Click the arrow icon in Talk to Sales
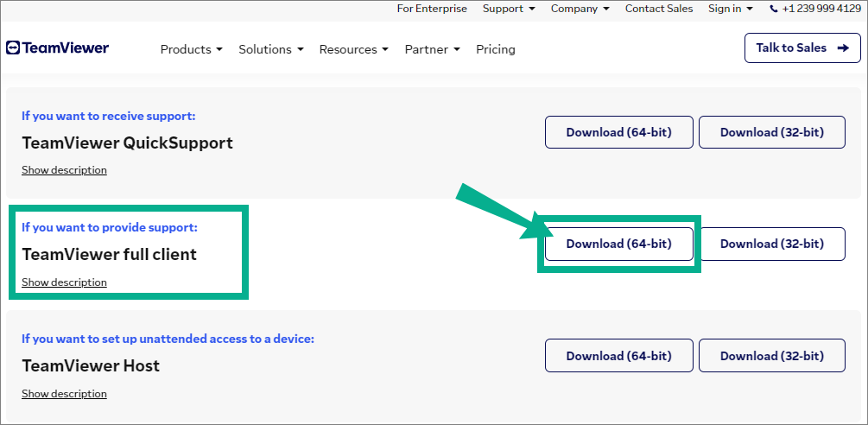This screenshot has width=868, height=425. (843, 48)
